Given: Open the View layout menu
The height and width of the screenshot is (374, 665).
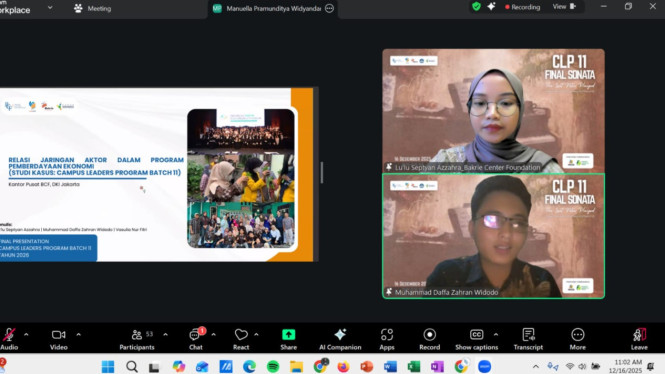Looking at the screenshot, I should pos(564,7).
